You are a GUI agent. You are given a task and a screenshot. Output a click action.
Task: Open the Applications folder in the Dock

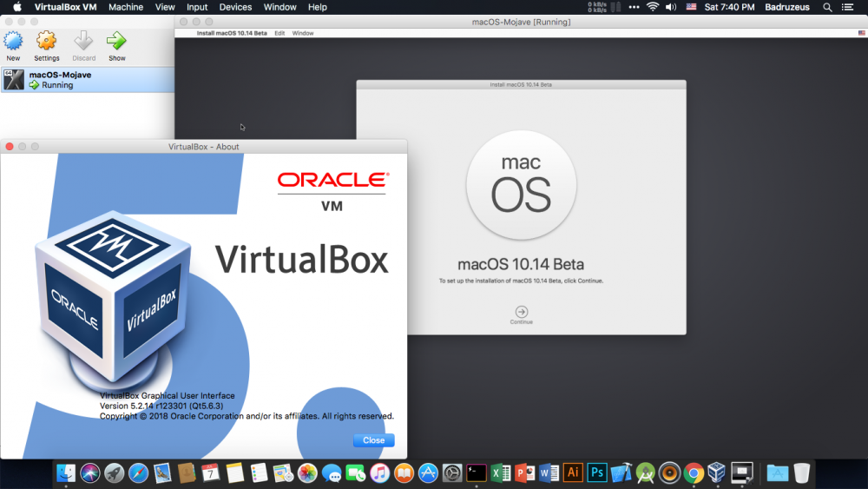[777, 473]
